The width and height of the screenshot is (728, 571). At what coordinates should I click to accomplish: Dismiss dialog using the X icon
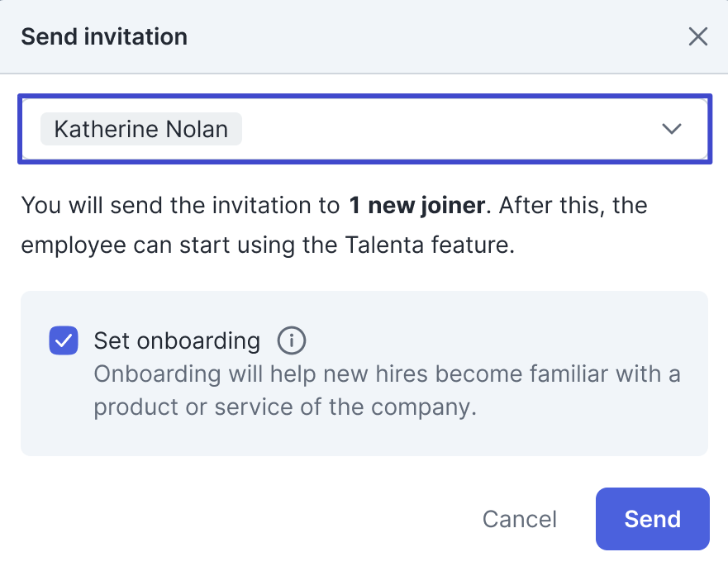click(x=697, y=36)
